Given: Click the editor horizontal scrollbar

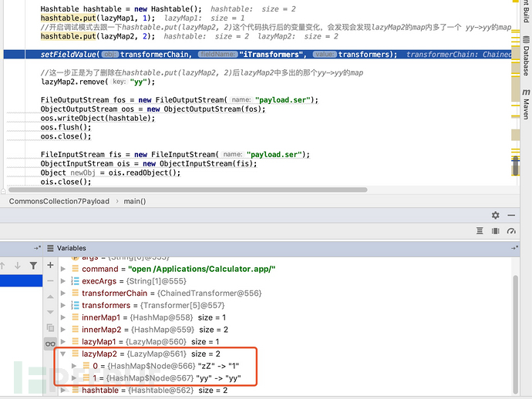Looking at the screenshot, I should click(187, 189).
